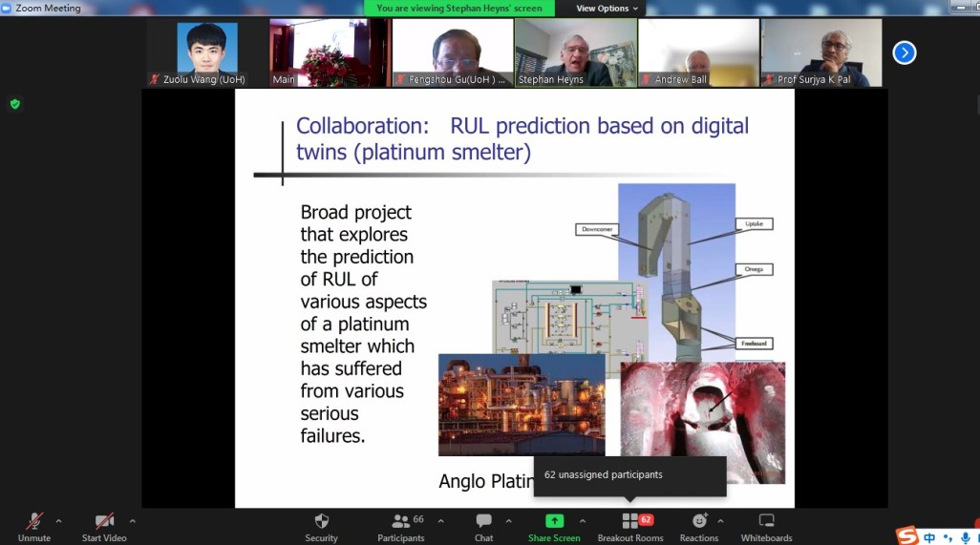Select Zuolu Wang's video thumbnail
Viewport: 980px width, 545px height.
pos(207,52)
